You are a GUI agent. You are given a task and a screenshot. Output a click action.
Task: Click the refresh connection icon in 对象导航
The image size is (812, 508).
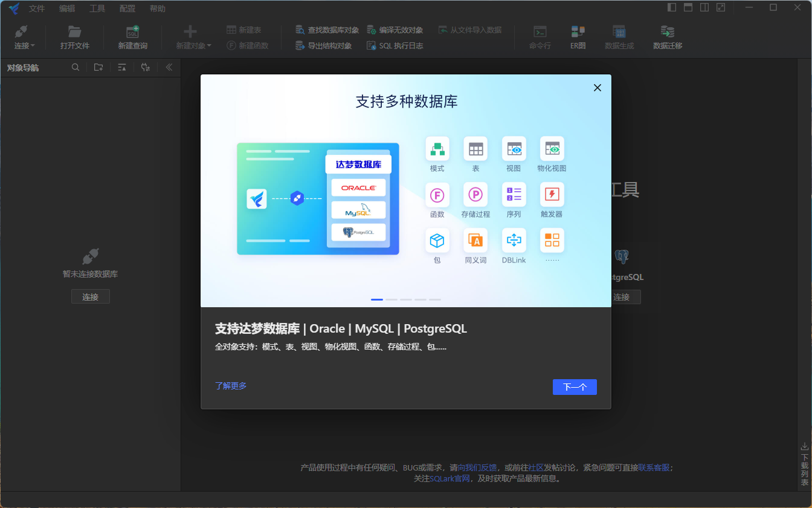point(146,67)
